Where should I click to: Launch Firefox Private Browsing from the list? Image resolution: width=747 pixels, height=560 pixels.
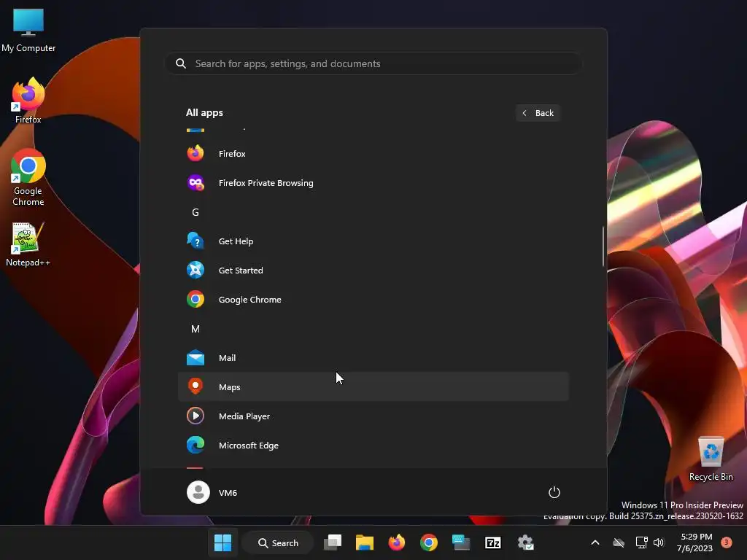pyautogui.click(x=373, y=183)
